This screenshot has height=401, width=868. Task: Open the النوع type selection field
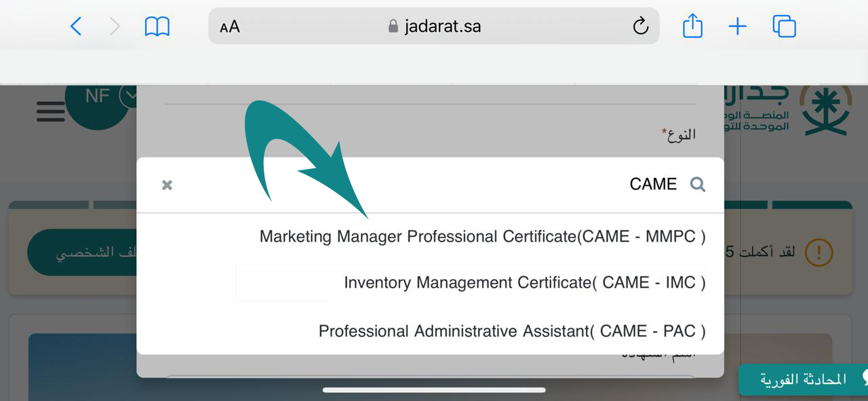[679, 134]
